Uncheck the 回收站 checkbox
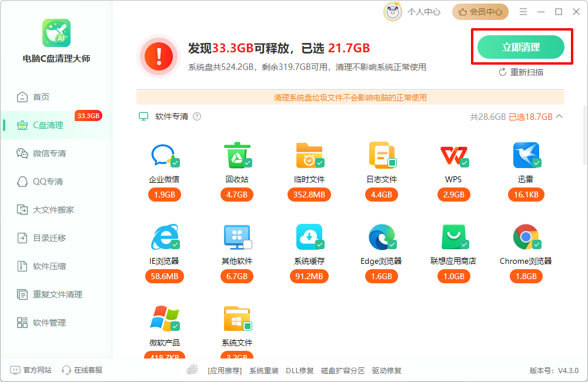The image size is (588, 382). (248, 163)
